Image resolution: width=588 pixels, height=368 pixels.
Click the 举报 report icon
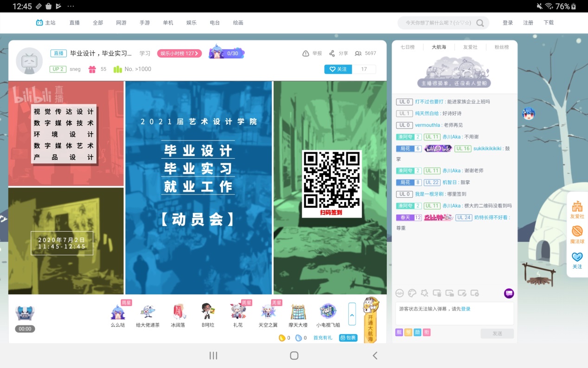click(x=306, y=53)
